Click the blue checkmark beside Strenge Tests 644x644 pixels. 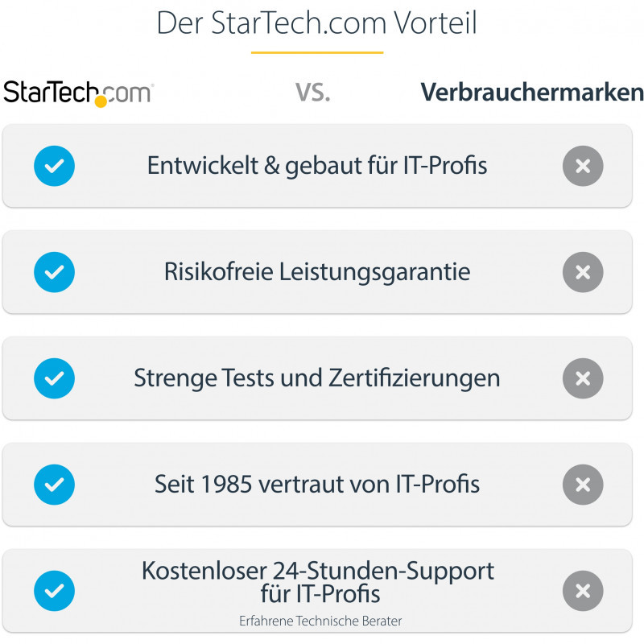54,378
